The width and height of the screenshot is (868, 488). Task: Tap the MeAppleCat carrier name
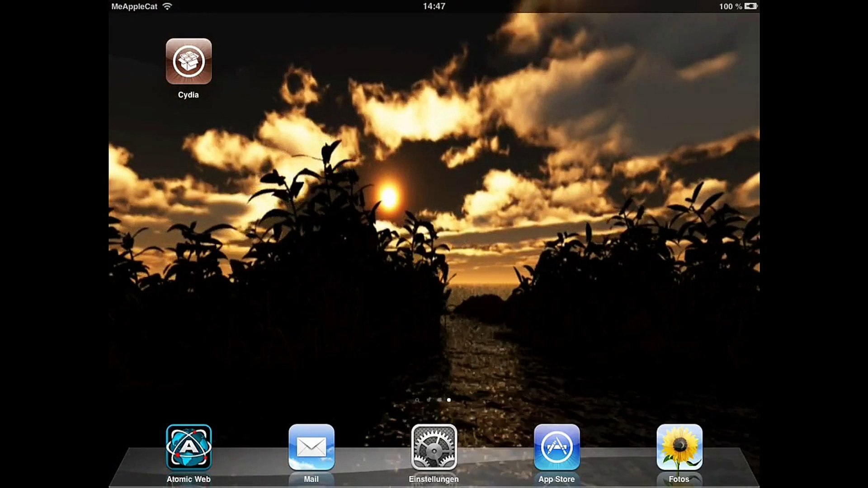(x=134, y=6)
